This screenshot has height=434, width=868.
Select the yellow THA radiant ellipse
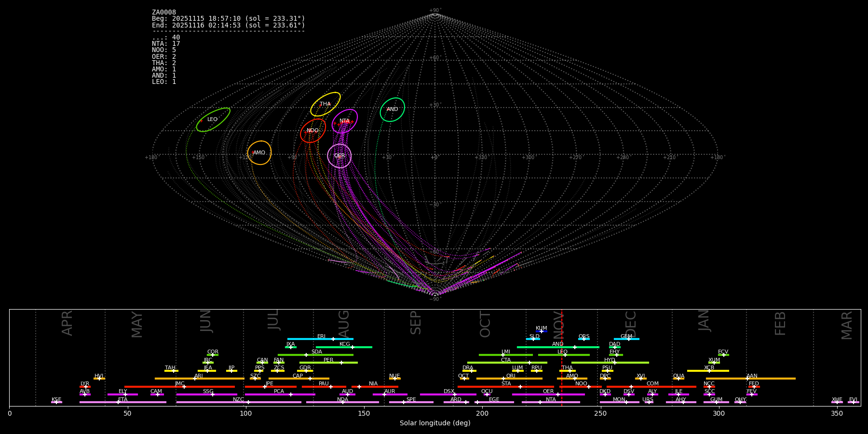tap(325, 104)
